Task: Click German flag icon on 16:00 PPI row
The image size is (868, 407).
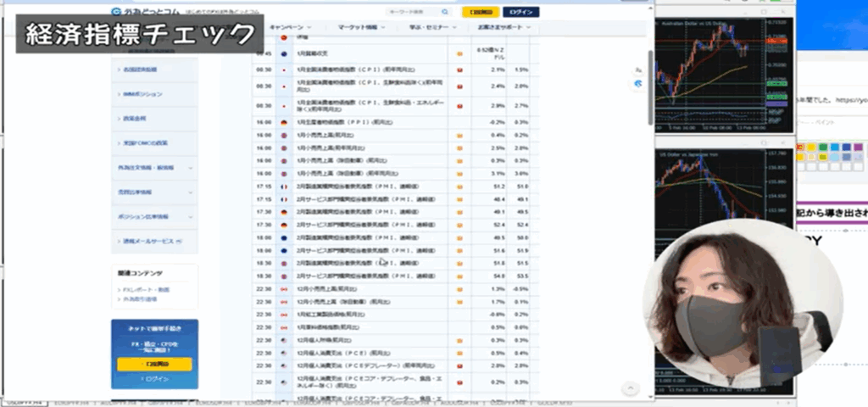Action: click(x=282, y=123)
